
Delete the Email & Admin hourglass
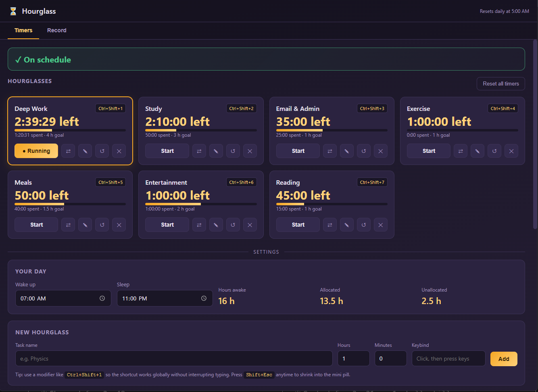pyautogui.click(x=380, y=151)
